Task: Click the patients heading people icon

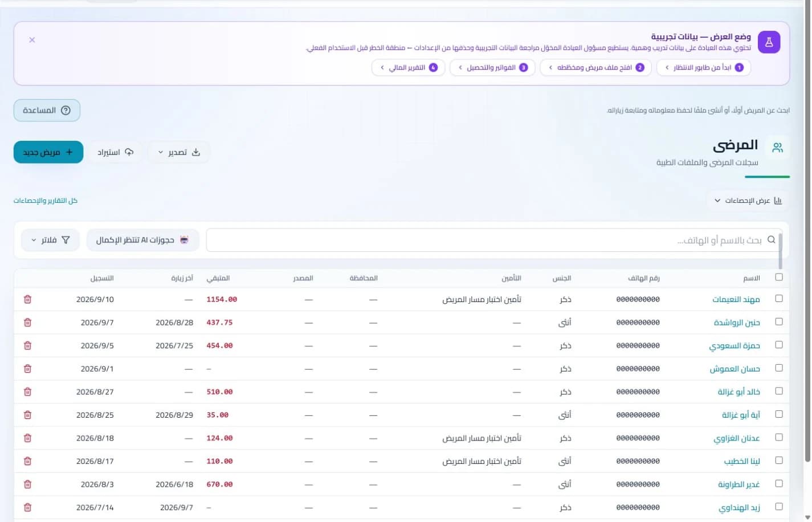Action: (777, 148)
